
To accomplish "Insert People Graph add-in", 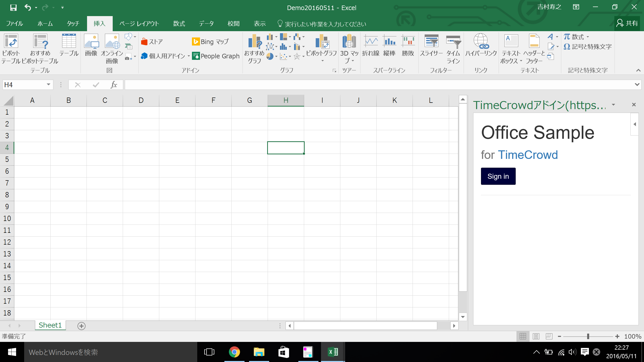I will [216, 56].
